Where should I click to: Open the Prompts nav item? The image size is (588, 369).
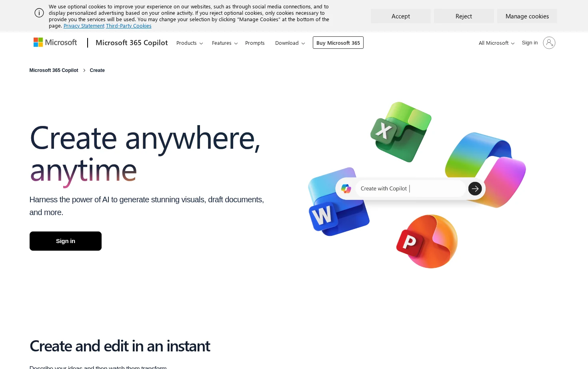click(255, 43)
